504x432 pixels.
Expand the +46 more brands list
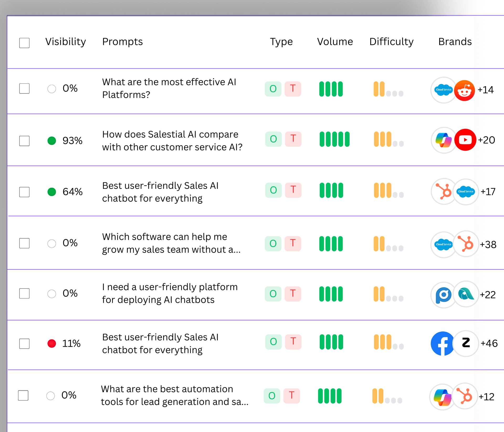tap(489, 343)
